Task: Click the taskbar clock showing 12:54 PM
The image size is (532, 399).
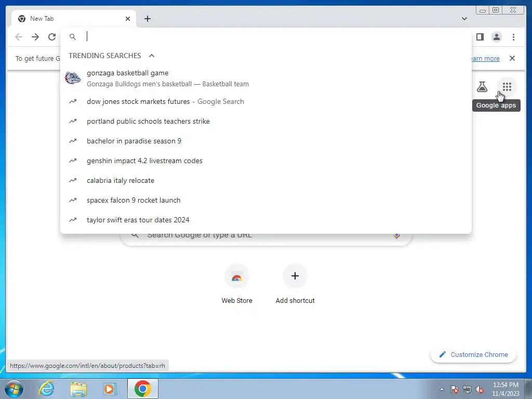Action: [x=506, y=389]
